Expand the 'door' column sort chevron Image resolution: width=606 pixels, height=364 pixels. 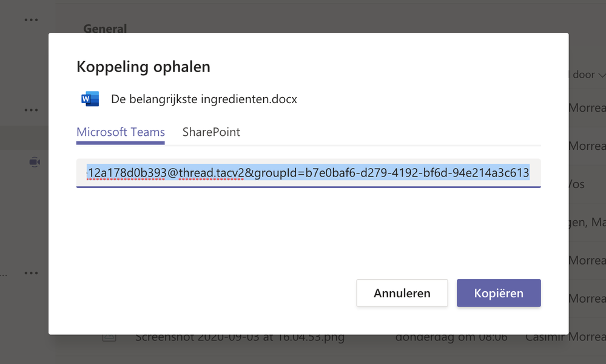pyautogui.click(x=599, y=75)
